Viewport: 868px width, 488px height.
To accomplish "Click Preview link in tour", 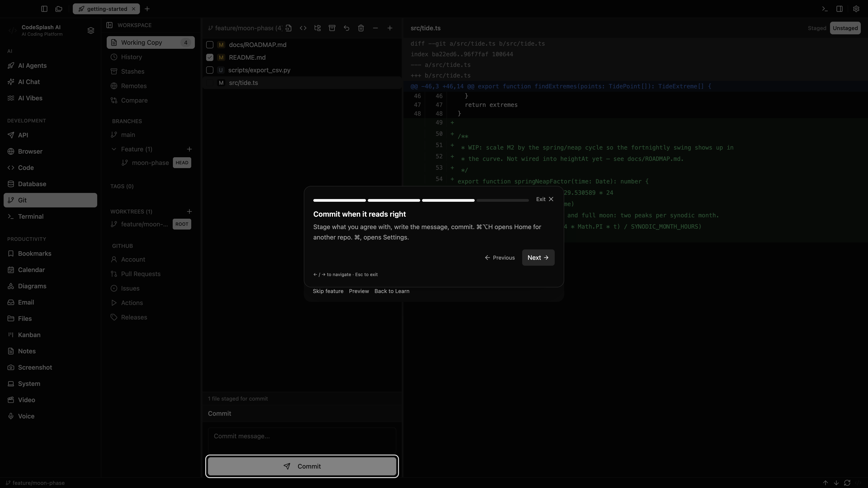I will pos(359,291).
